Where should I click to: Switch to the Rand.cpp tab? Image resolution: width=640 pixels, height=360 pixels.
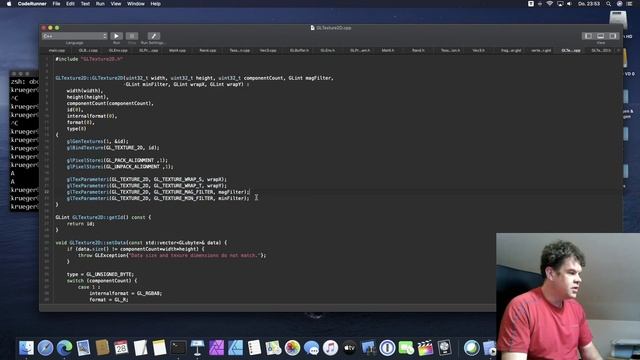[x=208, y=51]
